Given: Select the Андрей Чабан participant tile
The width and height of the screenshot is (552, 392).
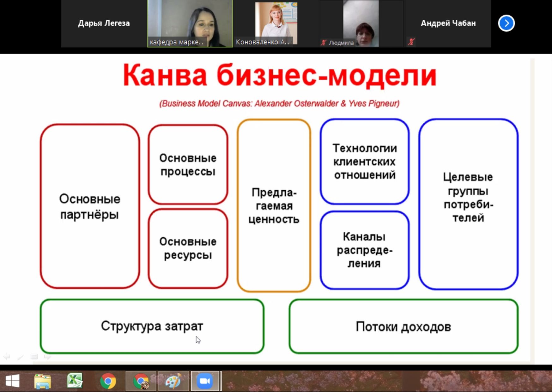Looking at the screenshot, I should (448, 23).
